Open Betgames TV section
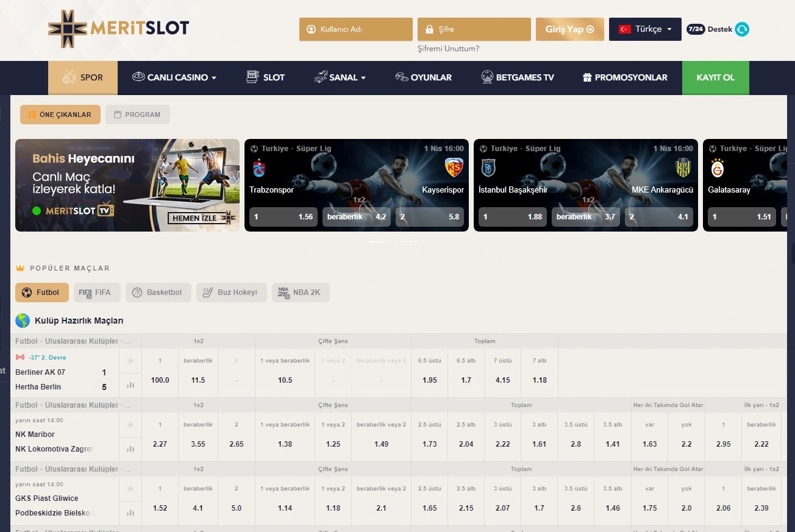This screenshot has height=532, width=795. coord(517,77)
